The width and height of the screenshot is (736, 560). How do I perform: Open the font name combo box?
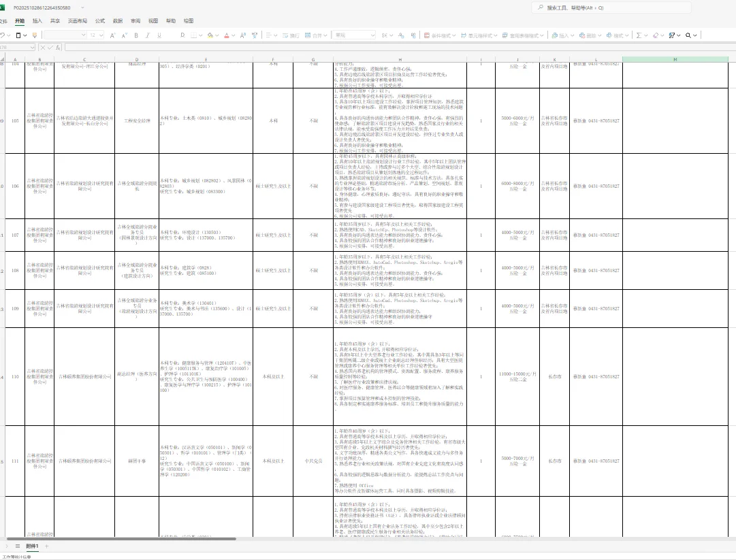65,35
